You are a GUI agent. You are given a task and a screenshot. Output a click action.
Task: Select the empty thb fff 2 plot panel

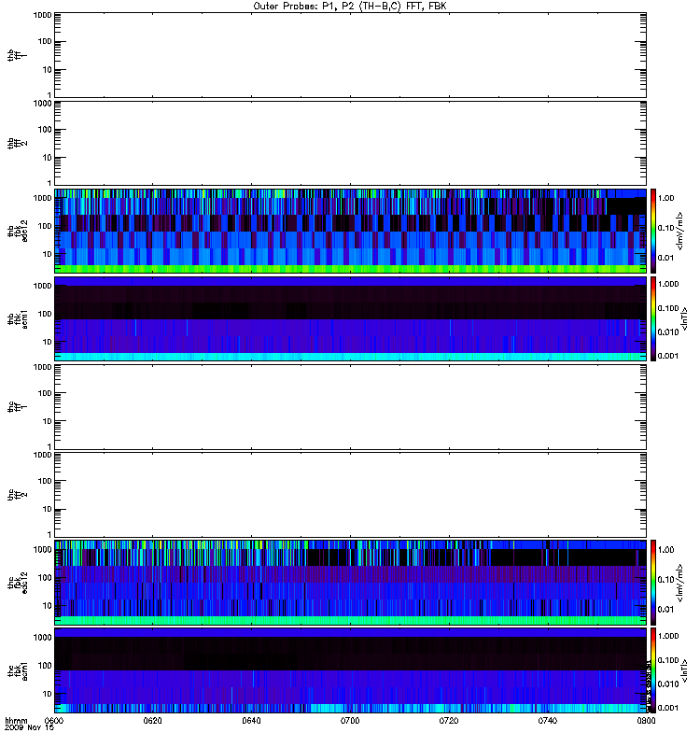coord(350,143)
